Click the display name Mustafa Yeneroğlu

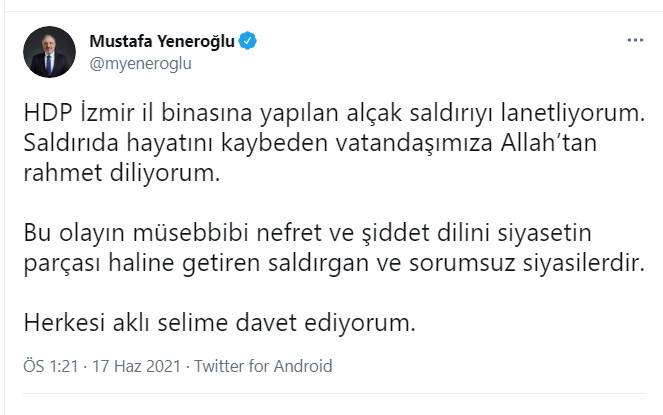click(163, 42)
